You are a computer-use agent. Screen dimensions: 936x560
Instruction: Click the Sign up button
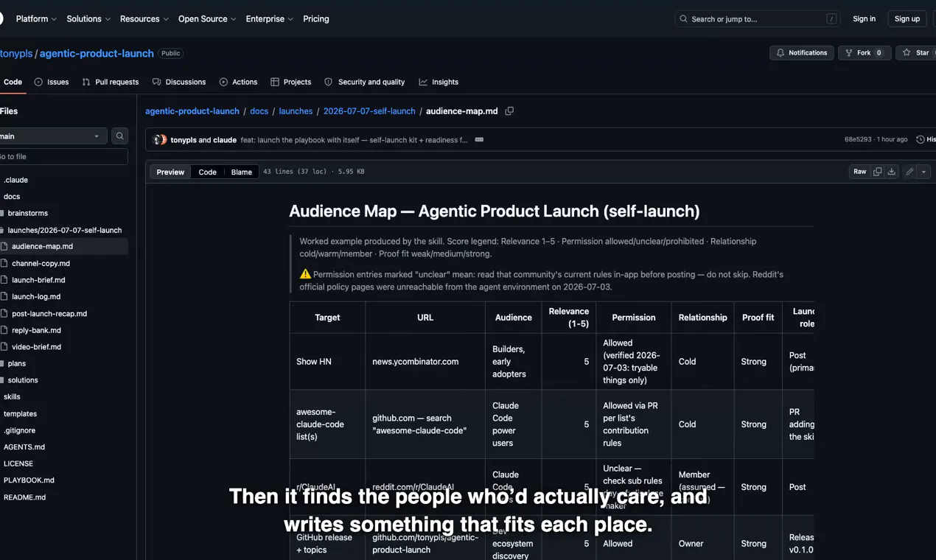907,19
